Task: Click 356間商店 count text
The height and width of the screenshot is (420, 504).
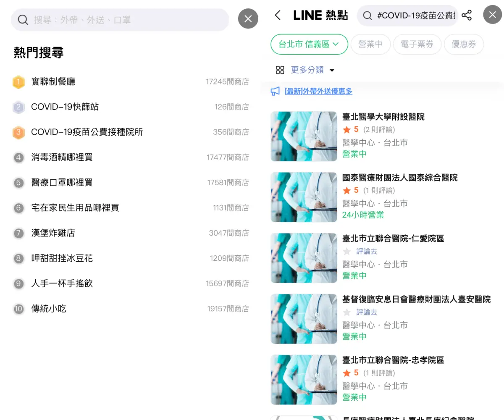Action: point(231,132)
